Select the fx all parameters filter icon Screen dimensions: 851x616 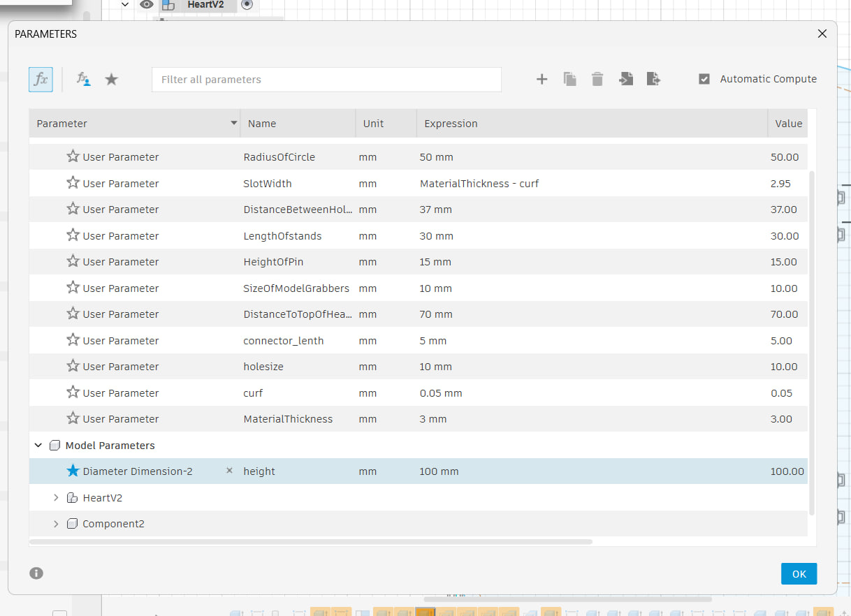tap(41, 80)
